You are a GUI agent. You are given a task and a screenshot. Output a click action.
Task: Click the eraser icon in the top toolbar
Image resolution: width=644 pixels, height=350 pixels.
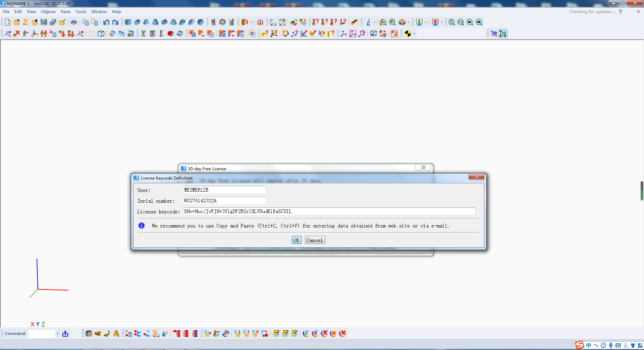(x=355, y=22)
